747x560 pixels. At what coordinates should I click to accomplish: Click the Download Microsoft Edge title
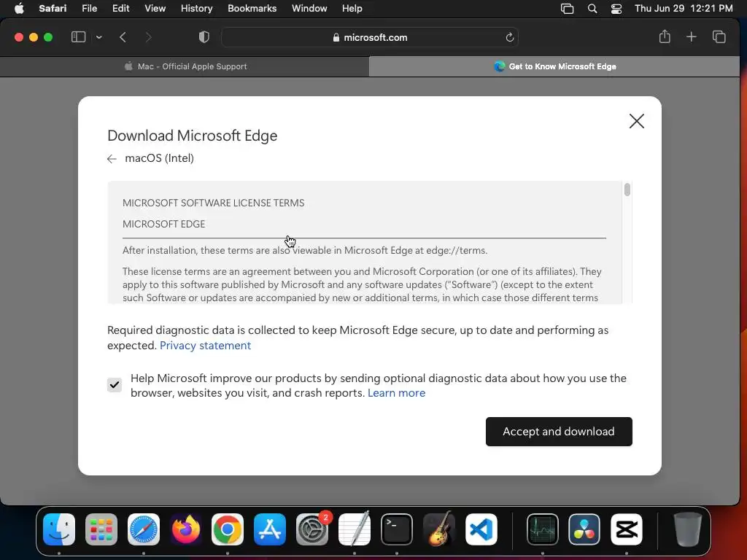click(192, 136)
